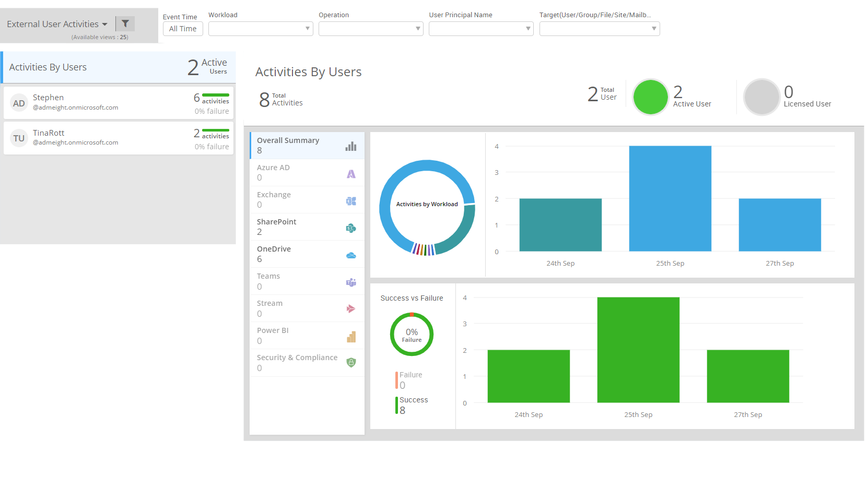Click the filter funnel icon
The image size is (868, 488).
click(x=125, y=23)
